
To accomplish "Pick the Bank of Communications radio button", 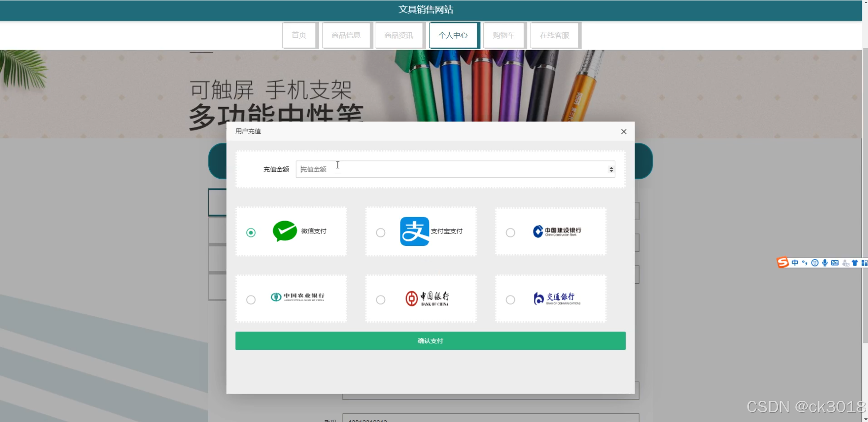I will (x=510, y=300).
